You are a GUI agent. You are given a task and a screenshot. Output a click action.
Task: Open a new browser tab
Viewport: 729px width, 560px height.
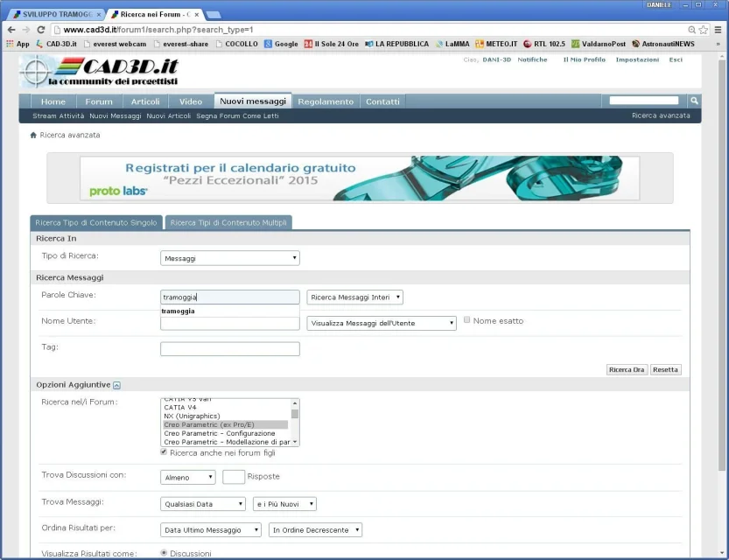(214, 15)
